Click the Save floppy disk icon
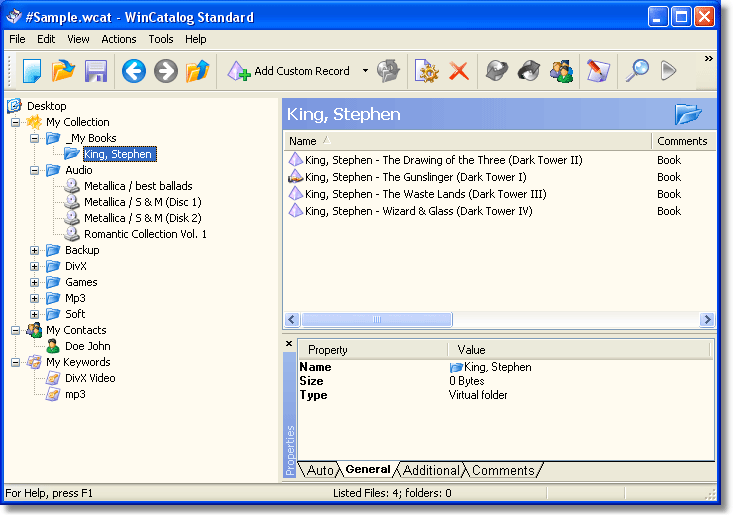Image resolution: width=733 pixels, height=517 pixels. click(96, 71)
